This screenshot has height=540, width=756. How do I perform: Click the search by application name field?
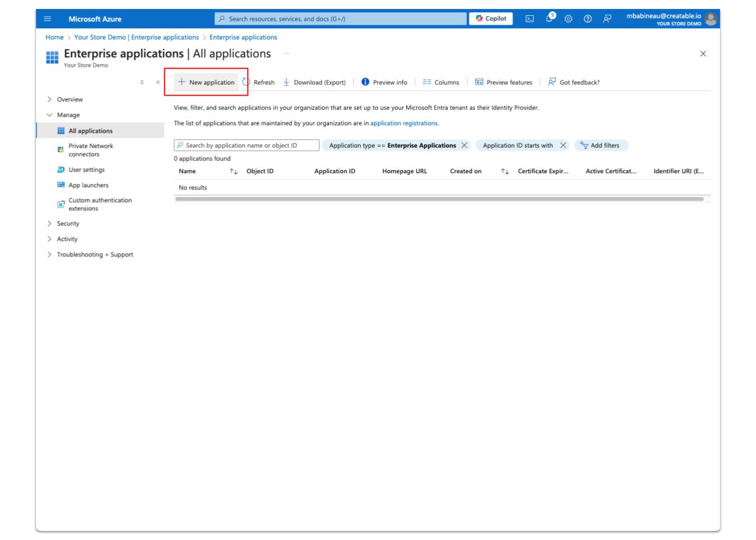pos(246,146)
